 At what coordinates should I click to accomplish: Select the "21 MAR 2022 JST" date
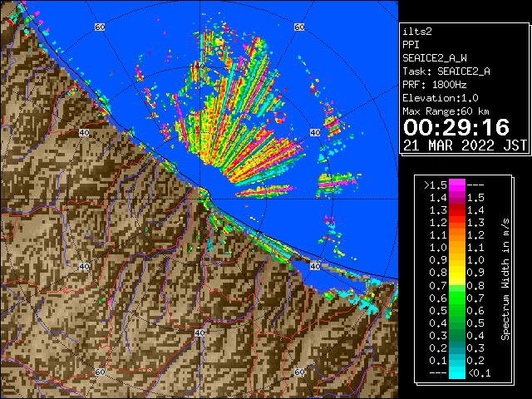(x=465, y=145)
